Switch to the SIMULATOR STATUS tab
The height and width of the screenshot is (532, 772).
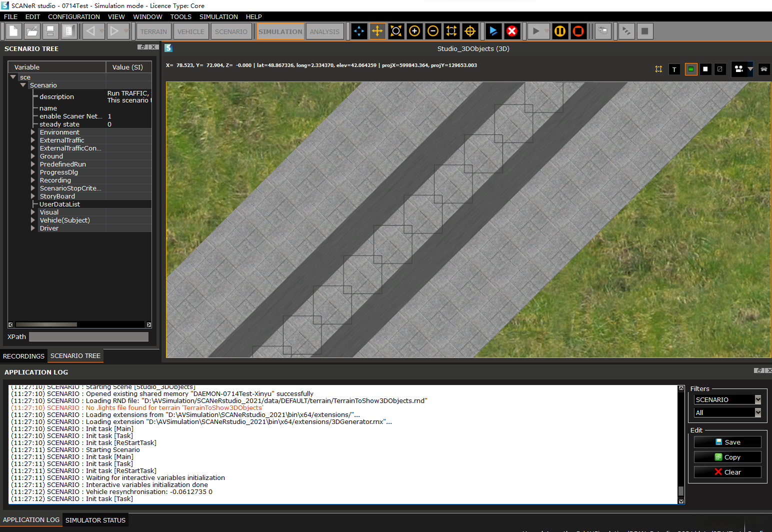click(95, 520)
